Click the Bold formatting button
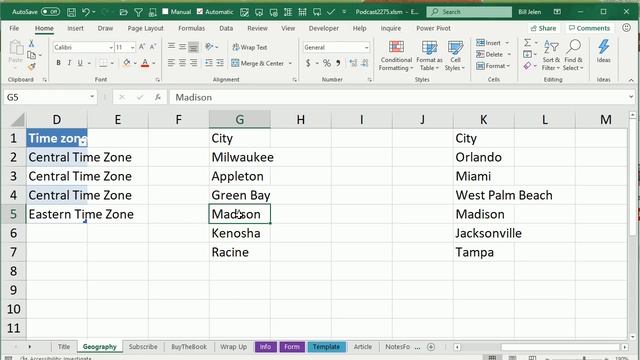640x360 pixels. (x=58, y=63)
